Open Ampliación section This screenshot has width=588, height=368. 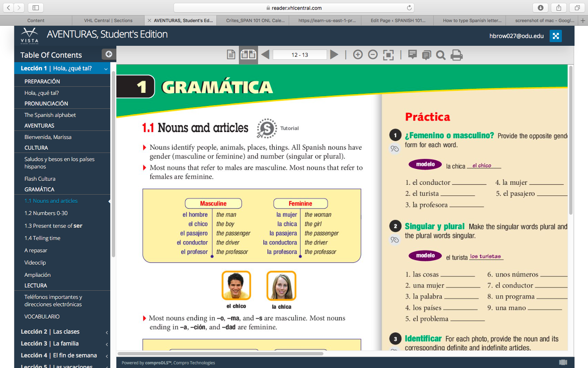[x=38, y=275]
